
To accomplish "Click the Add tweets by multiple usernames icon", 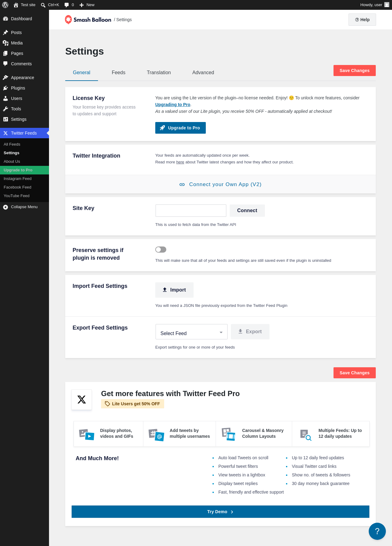I will pyautogui.click(x=156, y=435).
